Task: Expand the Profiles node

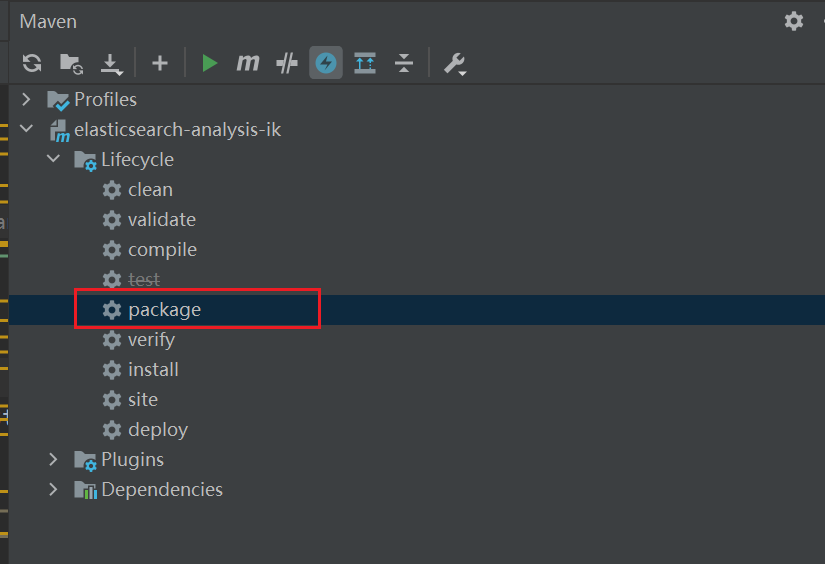Action: click(26, 99)
